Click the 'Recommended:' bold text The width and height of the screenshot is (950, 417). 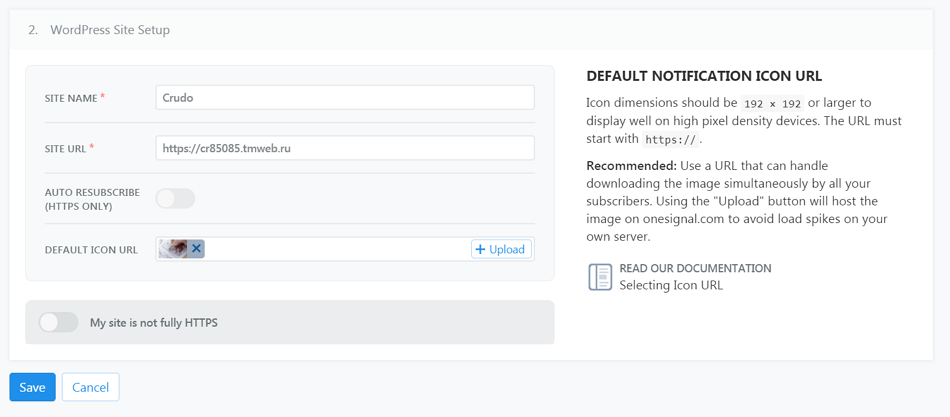(631, 165)
